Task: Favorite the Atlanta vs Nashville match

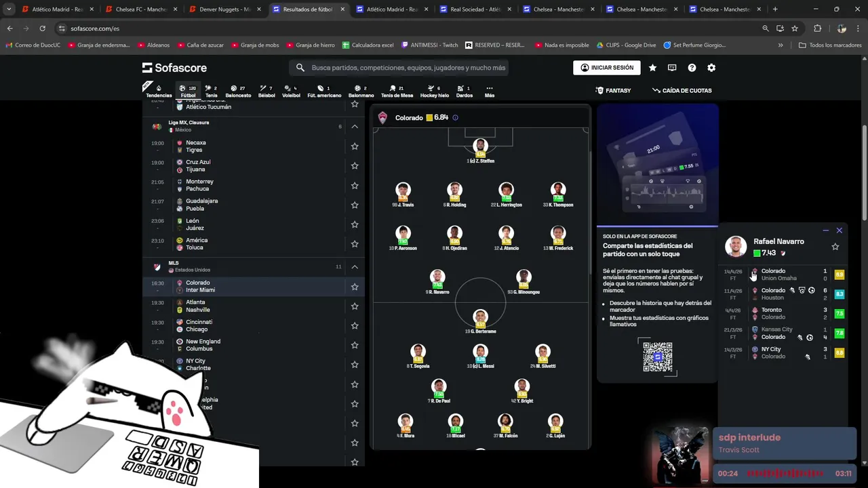Action: click(x=355, y=306)
